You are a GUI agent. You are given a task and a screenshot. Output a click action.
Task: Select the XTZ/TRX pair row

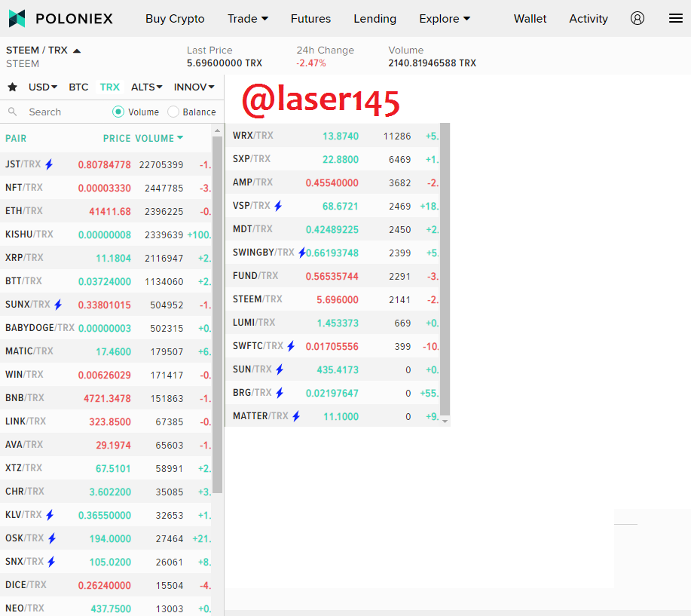click(x=105, y=467)
